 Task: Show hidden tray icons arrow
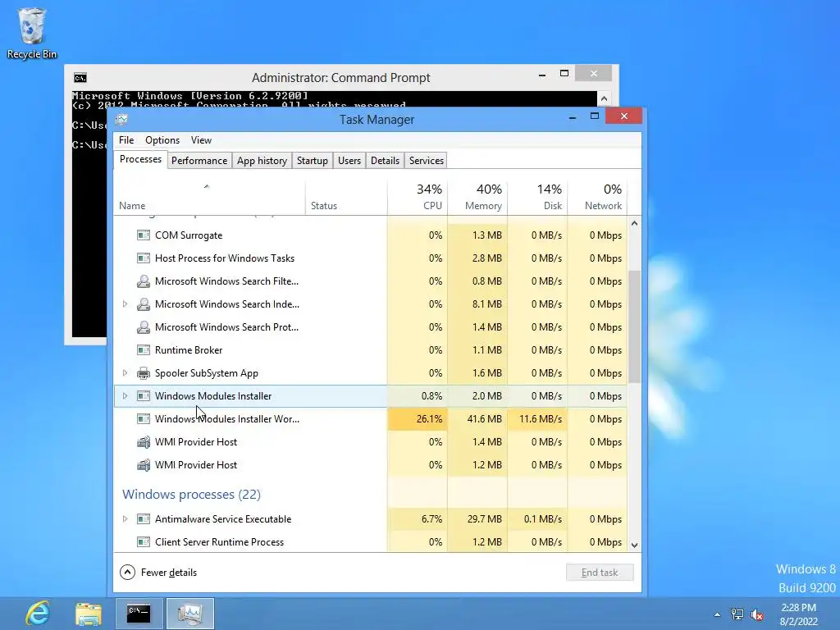click(717, 614)
